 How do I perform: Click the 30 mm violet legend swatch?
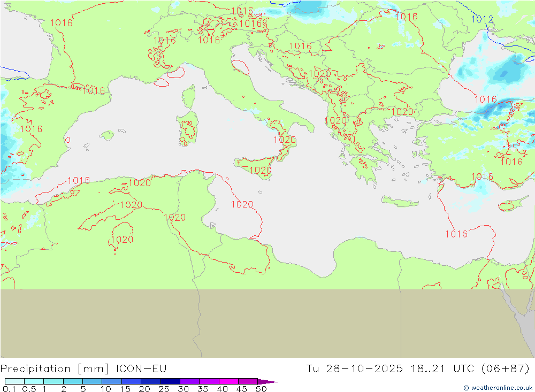[x=190, y=381]
